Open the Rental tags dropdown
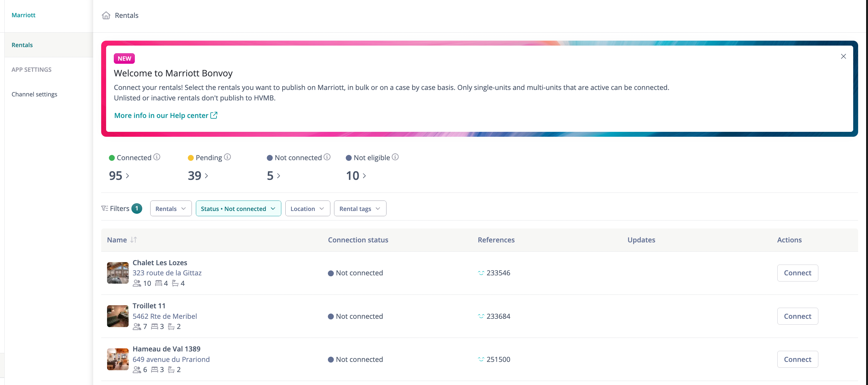 [x=360, y=209]
